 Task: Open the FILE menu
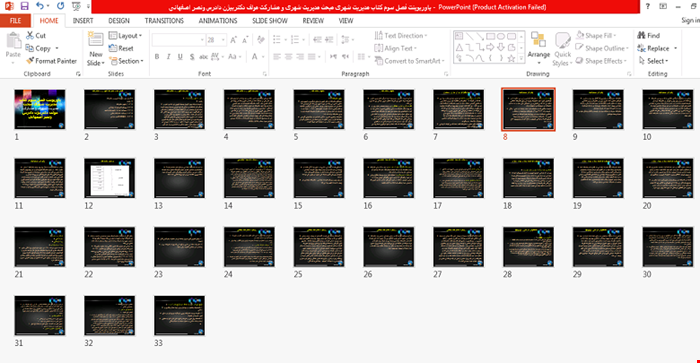[15, 21]
